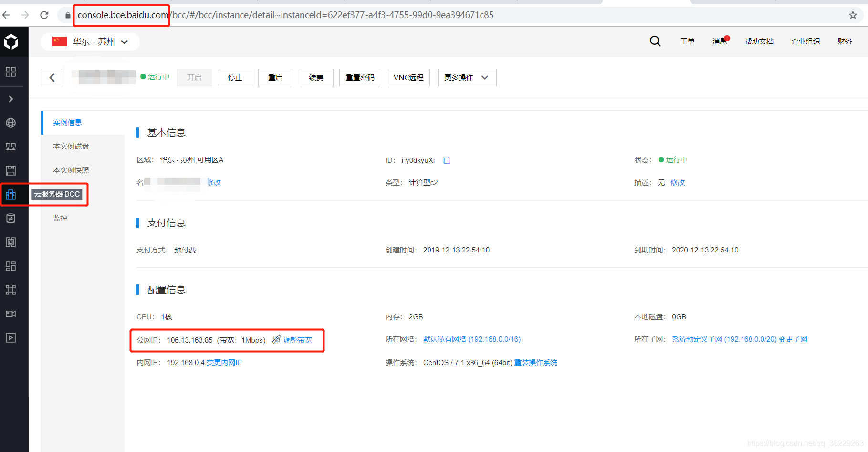
Task: Click the sidebar icon with nested squares
Action: coord(10,242)
